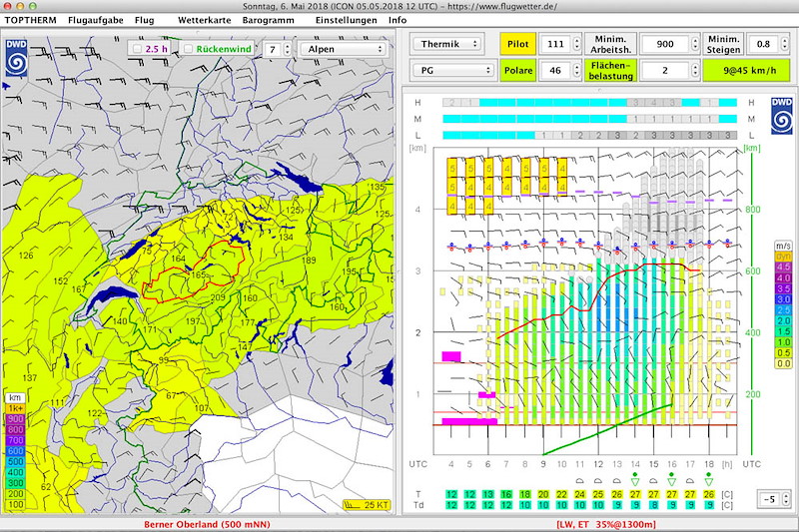Open the Thermik parameter dropdown
The height and width of the screenshot is (532, 799).
(446, 44)
